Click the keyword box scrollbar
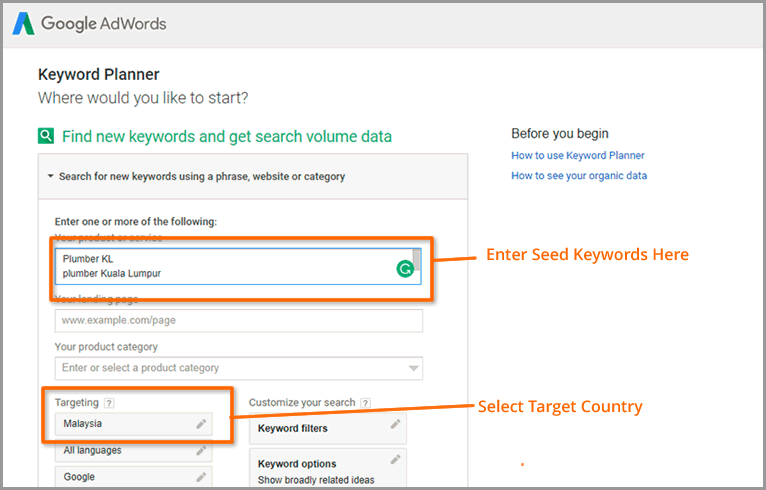This screenshot has width=766, height=490. 416,260
